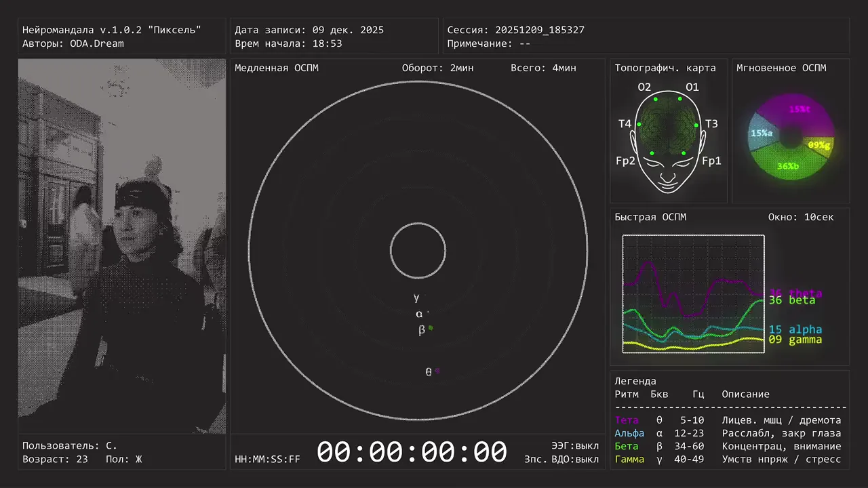This screenshot has width=868, height=488.
Task: Click the "09 gamma" graph label
Action: 795,340
